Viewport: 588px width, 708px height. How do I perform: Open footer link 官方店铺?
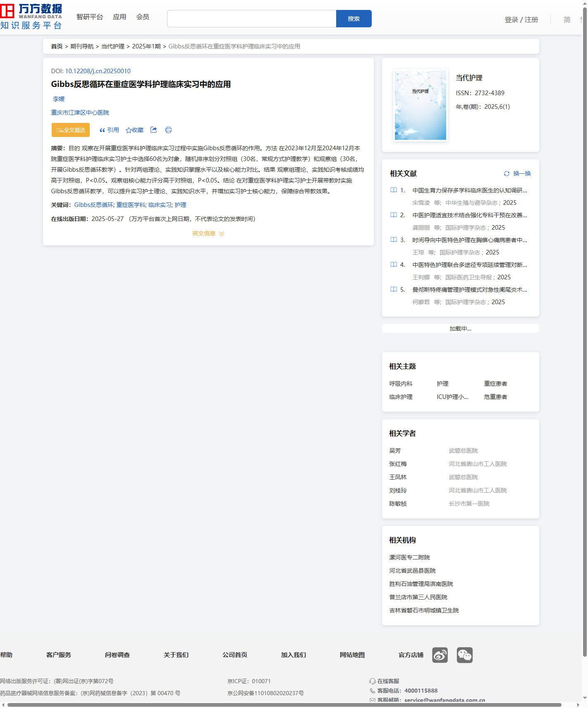click(x=411, y=655)
